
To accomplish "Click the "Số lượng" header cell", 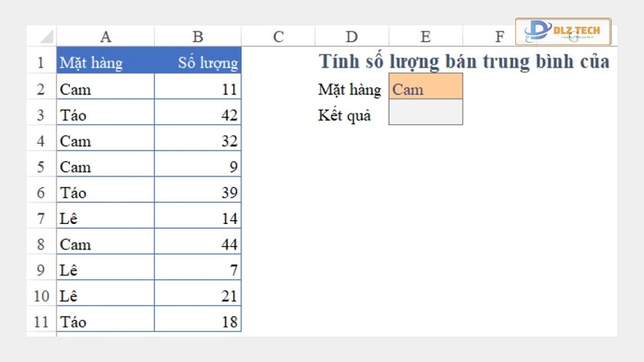I will (198, 63).
